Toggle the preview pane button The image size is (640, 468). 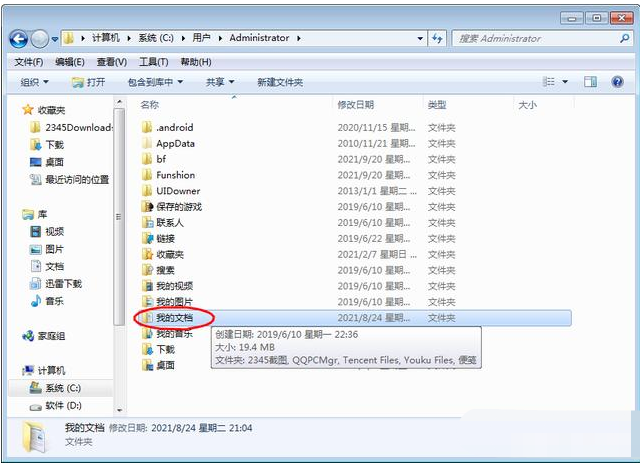[x=590, y=82]
